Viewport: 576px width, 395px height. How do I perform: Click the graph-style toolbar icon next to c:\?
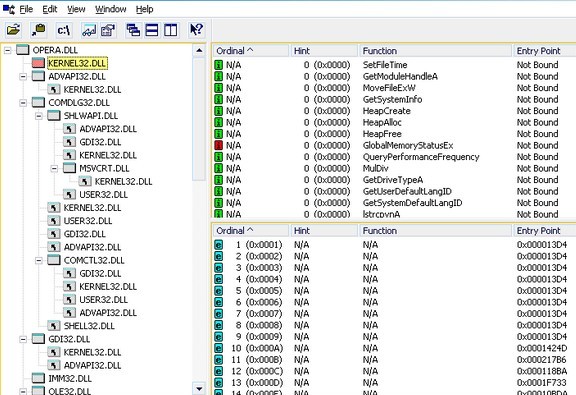(89, 30)
